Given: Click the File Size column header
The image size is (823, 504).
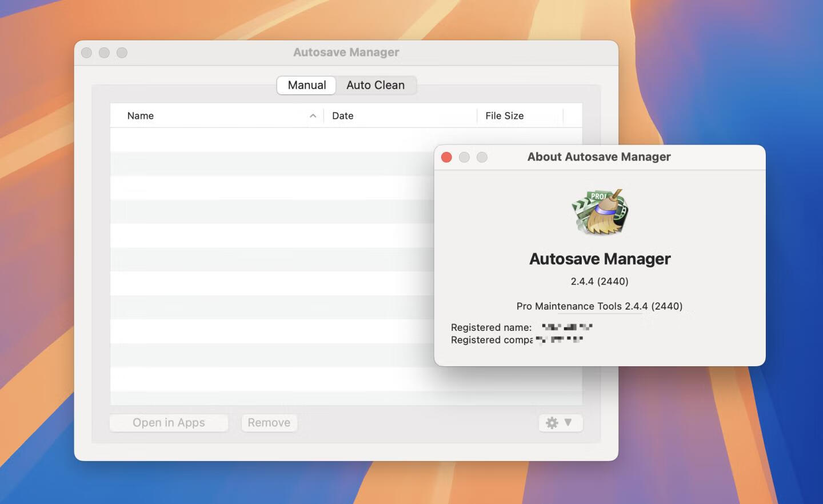Looking at the screenshot, I should coord(504,115).
